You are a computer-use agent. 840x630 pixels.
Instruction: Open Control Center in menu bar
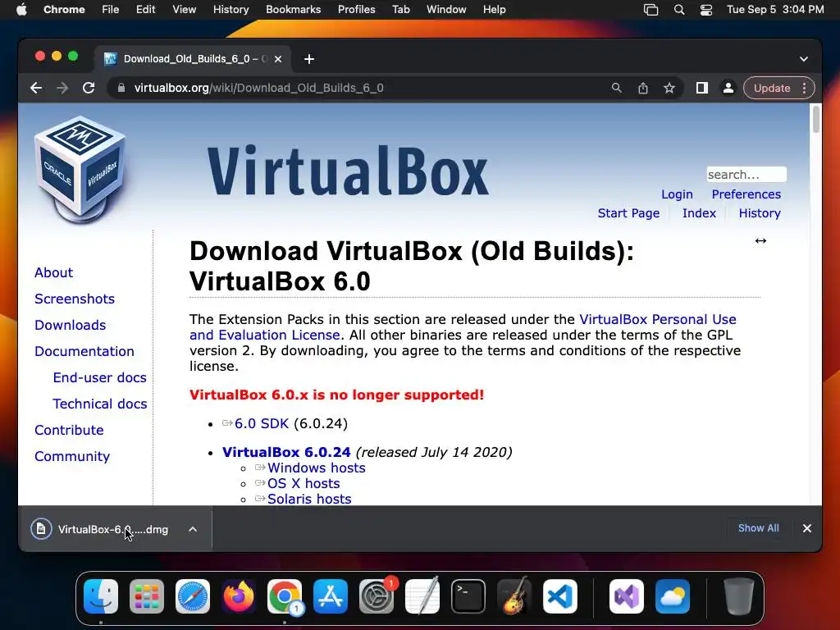(706, 10)
